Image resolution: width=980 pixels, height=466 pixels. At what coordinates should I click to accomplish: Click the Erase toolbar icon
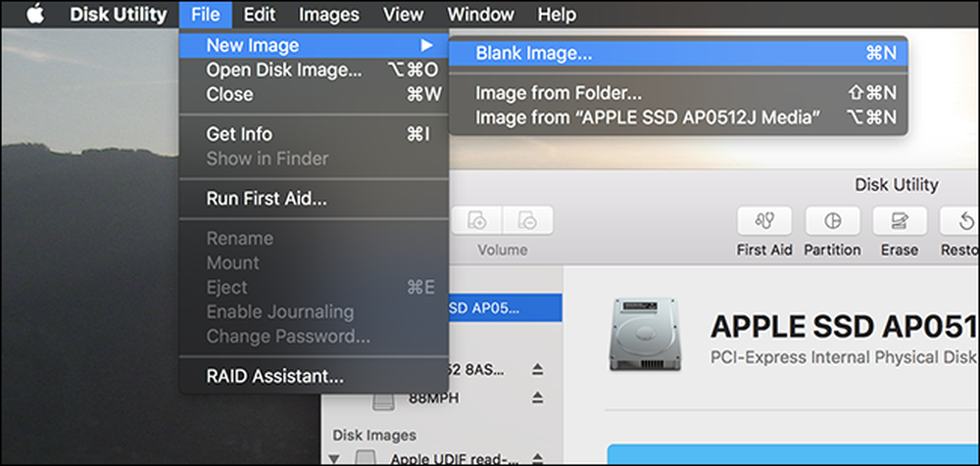click(900, 220)
